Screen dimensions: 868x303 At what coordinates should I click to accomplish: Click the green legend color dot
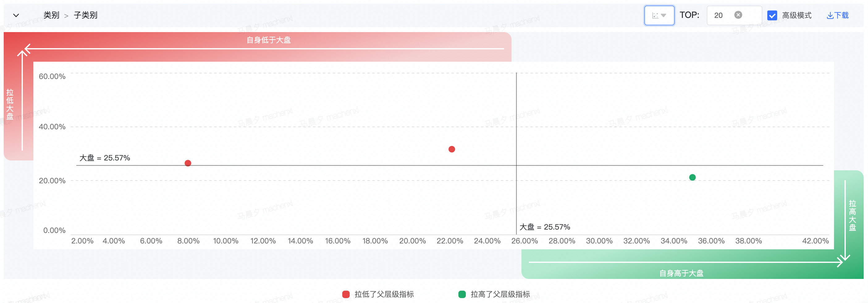coord(462,295)
